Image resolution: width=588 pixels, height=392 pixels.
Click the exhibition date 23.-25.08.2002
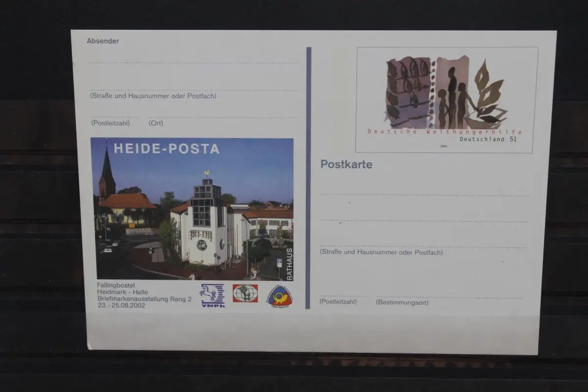tap(122, 305)
